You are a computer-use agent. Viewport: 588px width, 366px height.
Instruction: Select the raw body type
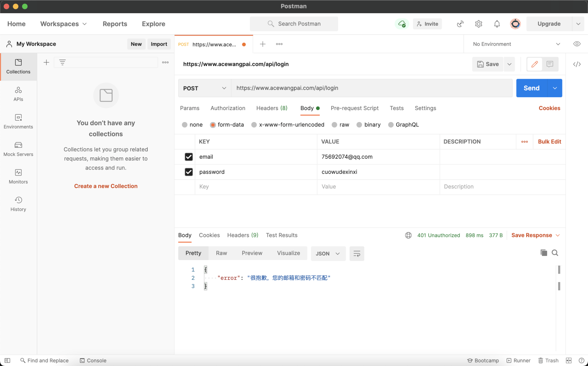point(334,125)
